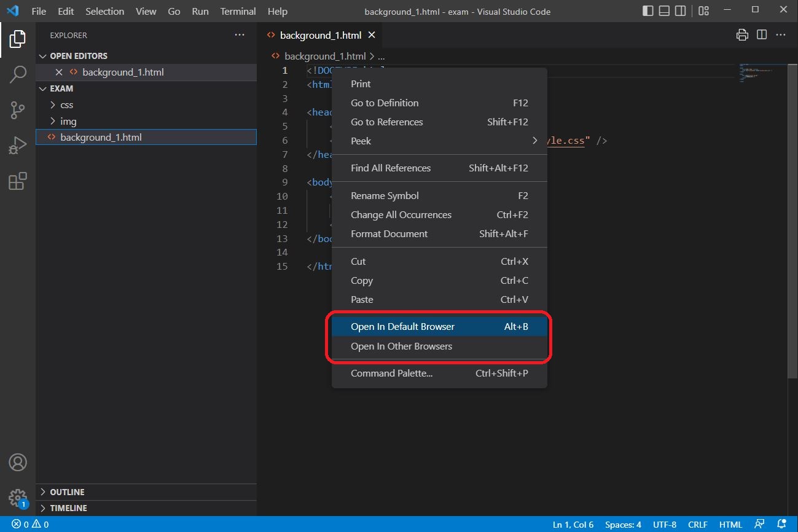Open the Source Control view
Viewport: 798px width, 532px height.
click(18, 111)
